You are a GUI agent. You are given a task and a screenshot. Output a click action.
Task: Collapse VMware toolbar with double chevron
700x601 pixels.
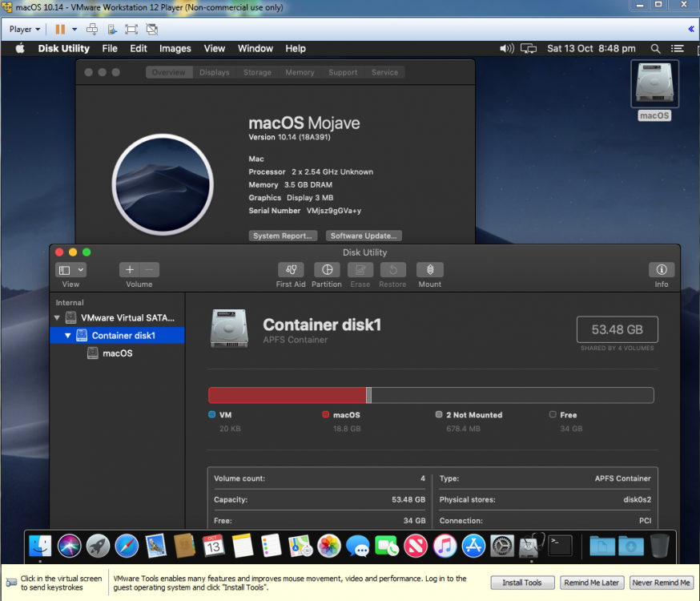point(691,29)
